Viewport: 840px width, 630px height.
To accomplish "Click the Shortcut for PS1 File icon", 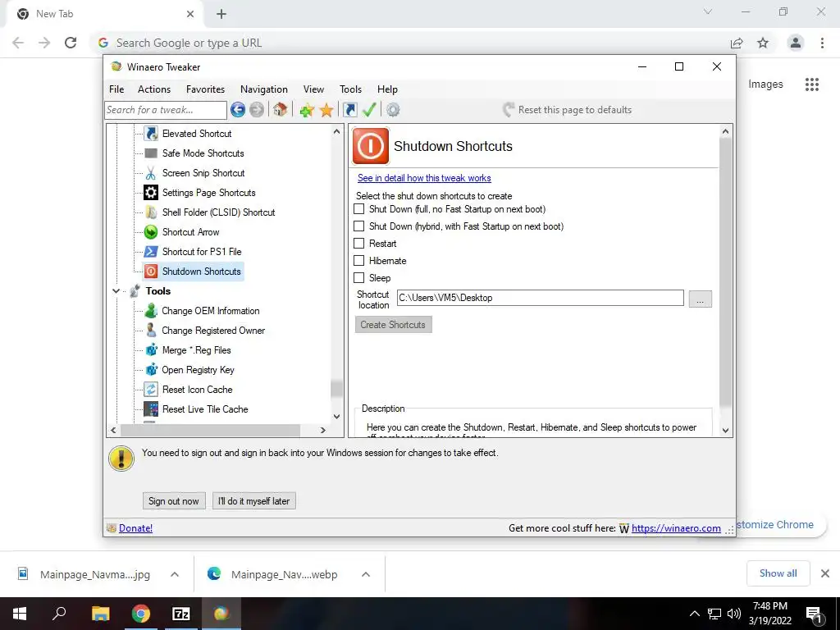I will pyautogui.click(x=151, y=251).
